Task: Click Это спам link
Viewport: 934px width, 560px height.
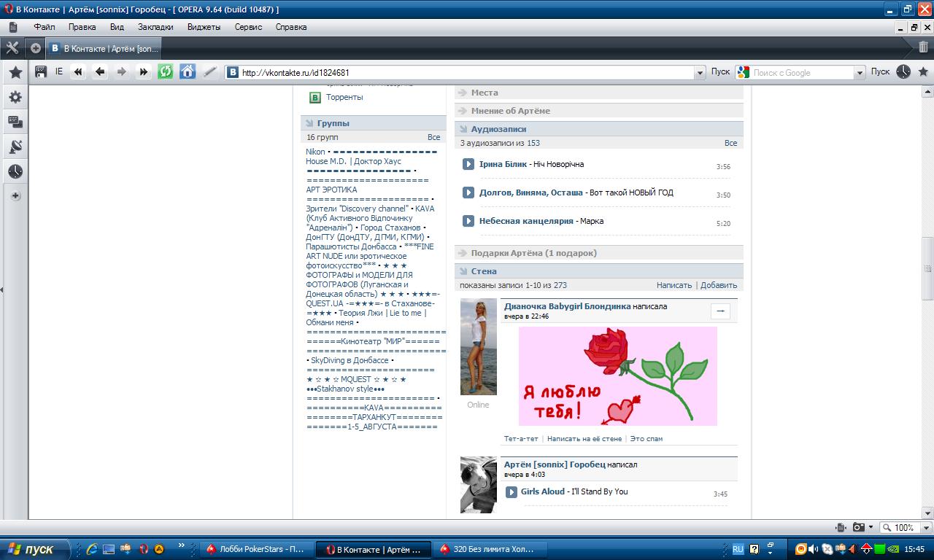Action: 647,439
